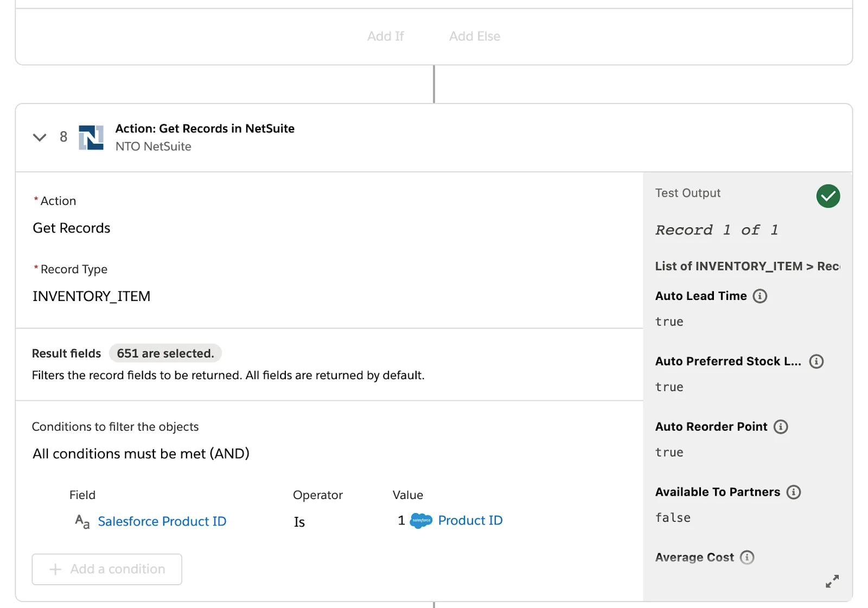Viewport: 868px width, 608px height.
Task: Click the green success checkmark in Test Output
Action: point(828,196)
